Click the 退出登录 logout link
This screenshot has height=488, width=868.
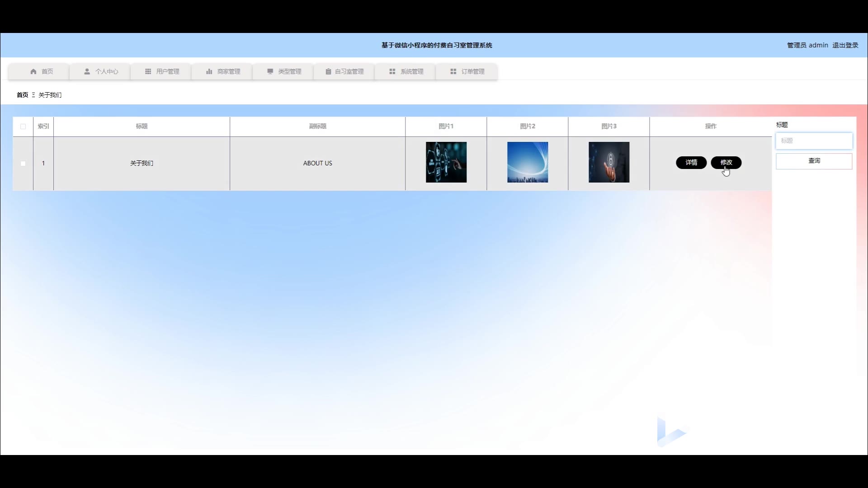[x=845, y=45]
